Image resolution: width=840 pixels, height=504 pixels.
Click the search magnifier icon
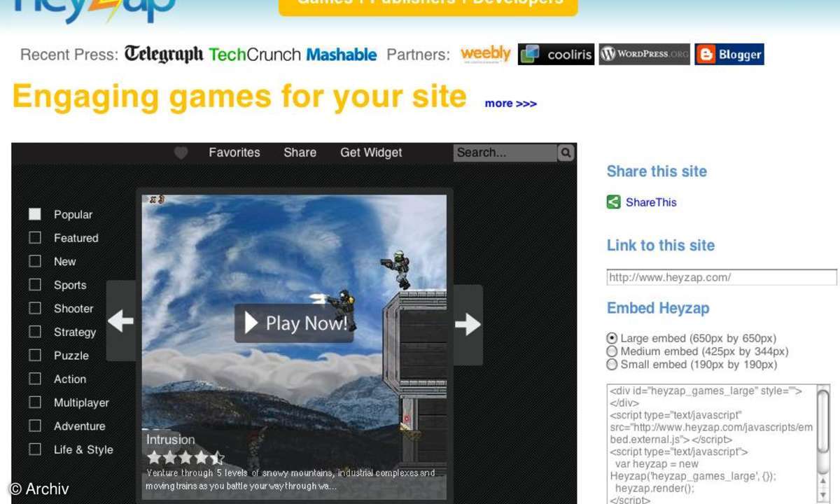pos(566,152)
